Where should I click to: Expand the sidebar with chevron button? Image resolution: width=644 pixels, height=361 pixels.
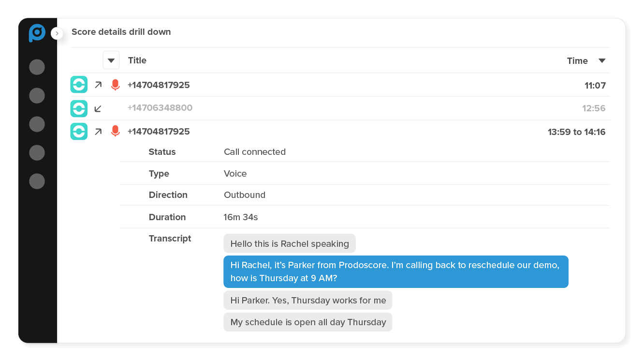pyautogui.click(x=57, y=33)
